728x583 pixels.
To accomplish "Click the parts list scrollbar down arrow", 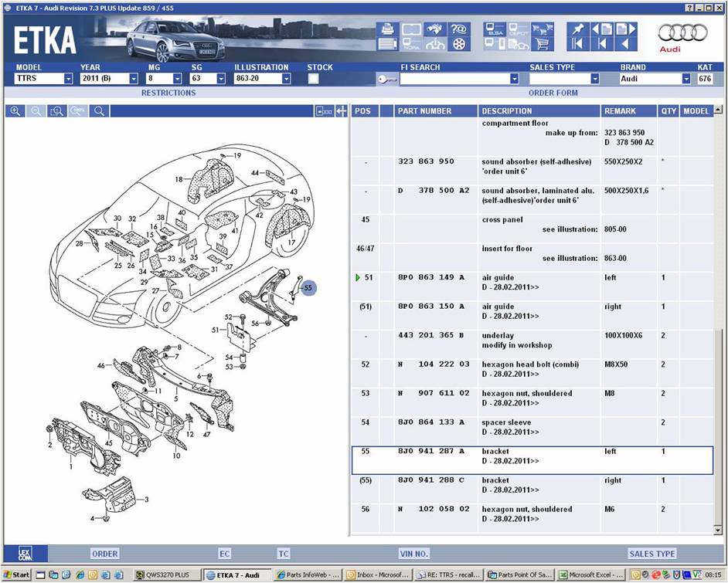I will click(x=718, y=530).
